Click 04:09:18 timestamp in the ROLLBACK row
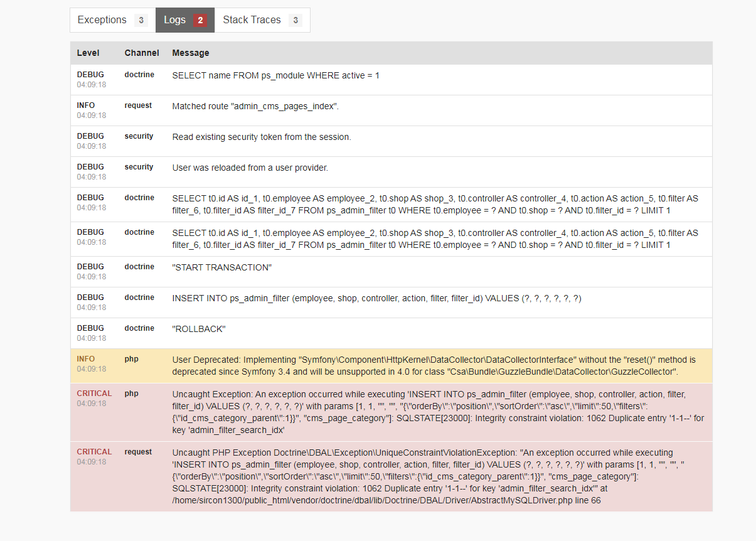The height and width of the screenshot is (541, 756). (92, 338)
